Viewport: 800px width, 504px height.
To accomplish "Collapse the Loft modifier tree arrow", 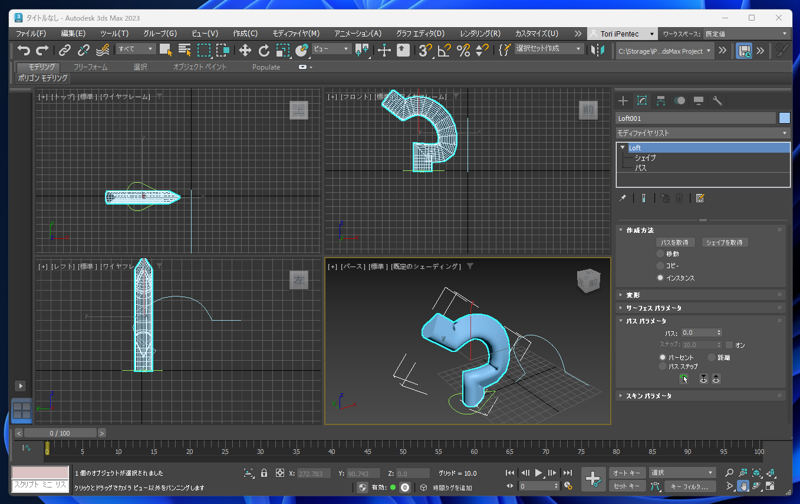I will tap(622, 147).
